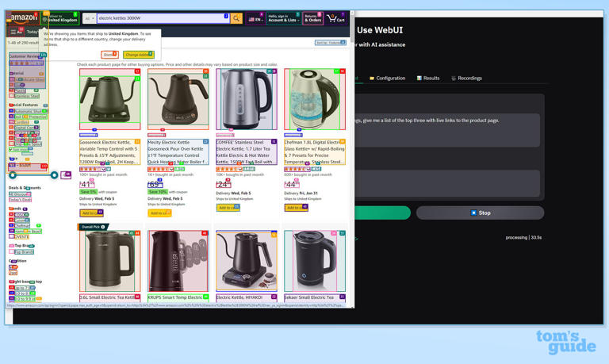Open the Recordings tab
Viewport: 609px width, 364px height.
[466, 79]
